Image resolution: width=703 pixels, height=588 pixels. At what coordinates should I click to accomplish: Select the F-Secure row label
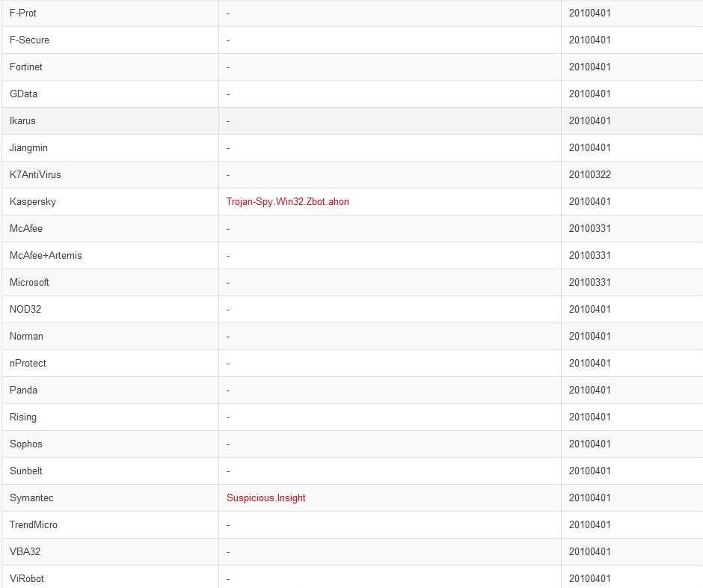29,40
